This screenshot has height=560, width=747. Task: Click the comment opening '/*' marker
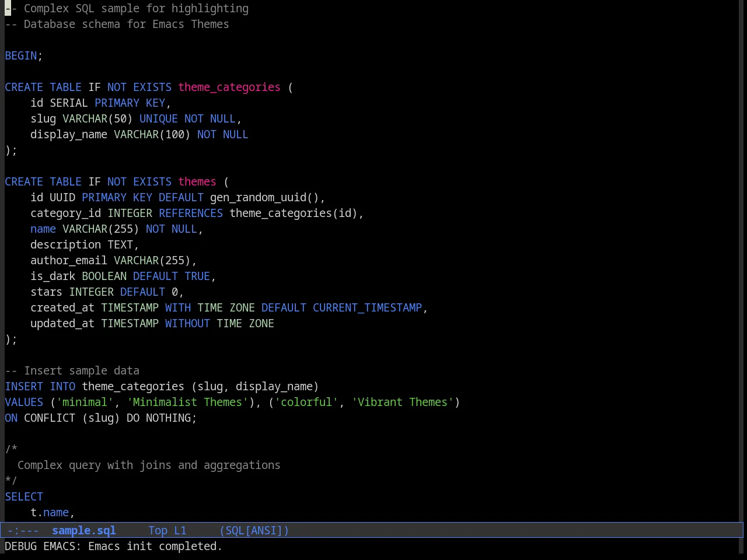(x=11, y=449)
